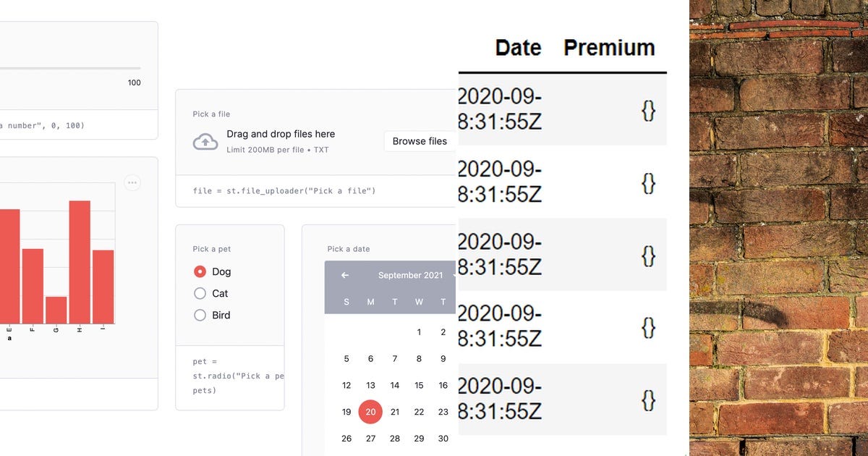Go to previous month with calendar back arrow
The height and width of the screenshot is (456, 868).
point(345,275)
